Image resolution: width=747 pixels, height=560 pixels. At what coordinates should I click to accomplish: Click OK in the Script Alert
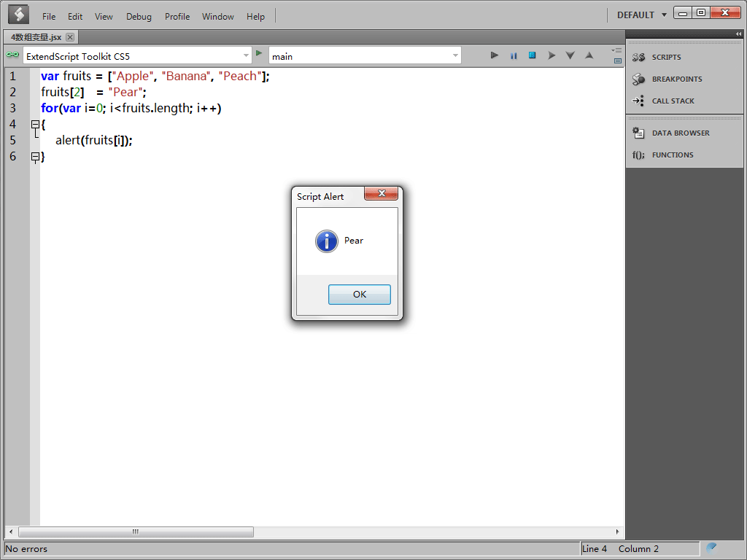[x=359, y=295]
